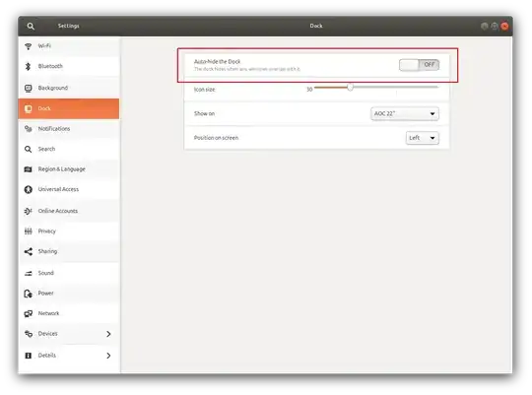The image size is (532, 395).
Task: Select the Dock settings entry
Action: pyautogui.click(x=69, y=108)
